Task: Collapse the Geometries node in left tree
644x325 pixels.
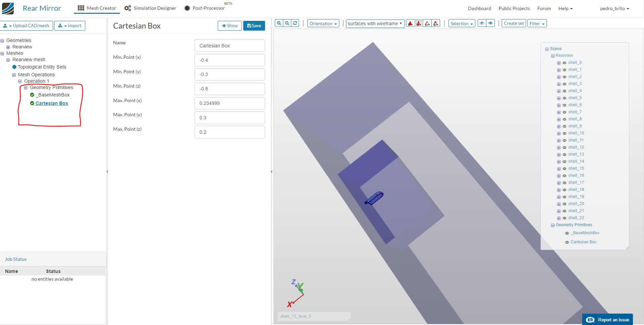Action: pyautogui.click(x=2, y=41)
